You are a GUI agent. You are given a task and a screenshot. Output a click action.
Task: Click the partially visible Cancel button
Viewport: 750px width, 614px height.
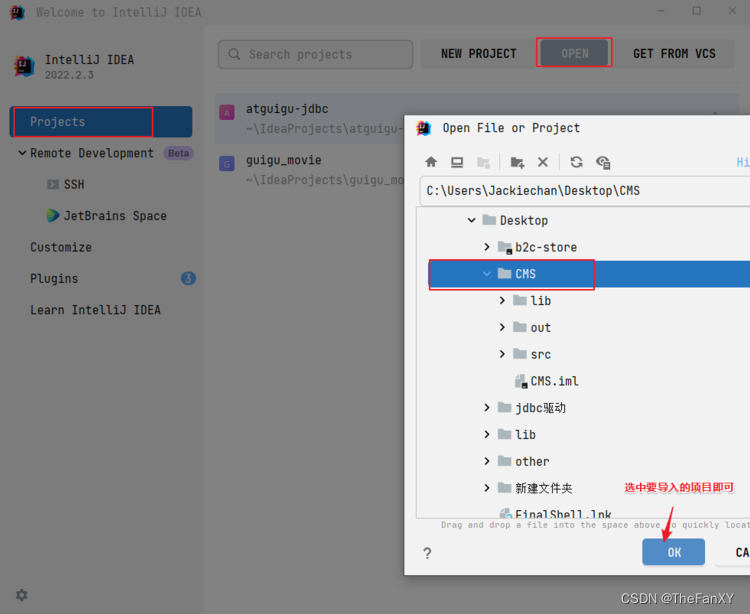[x=733, y=552]
